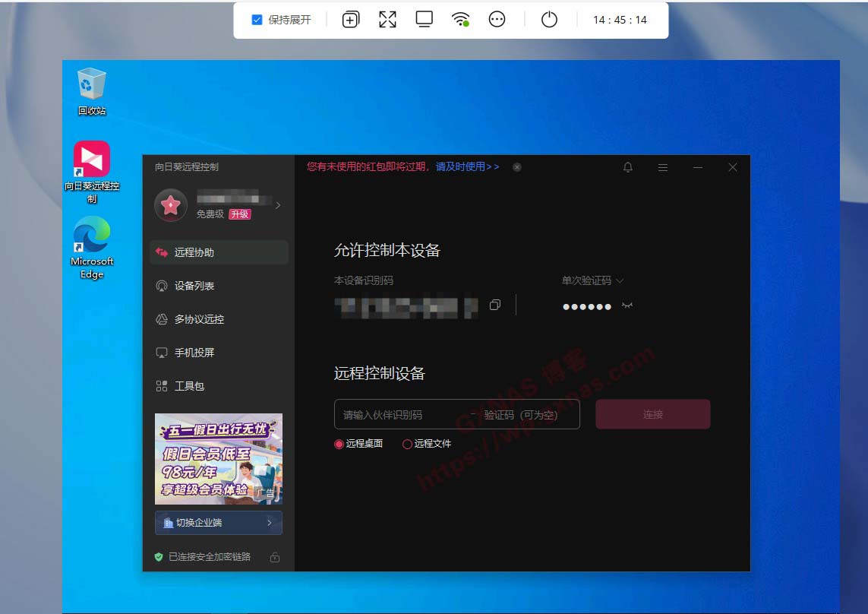Open the 手机投屏 sidebar item
The width and height of the screenshot is (868, 614).
[x=219, y=353]
